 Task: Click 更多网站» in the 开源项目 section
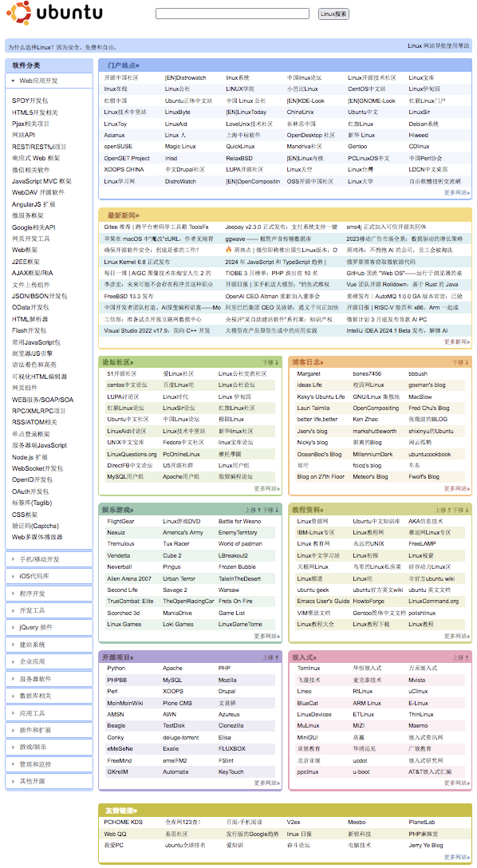coord(267,783)
